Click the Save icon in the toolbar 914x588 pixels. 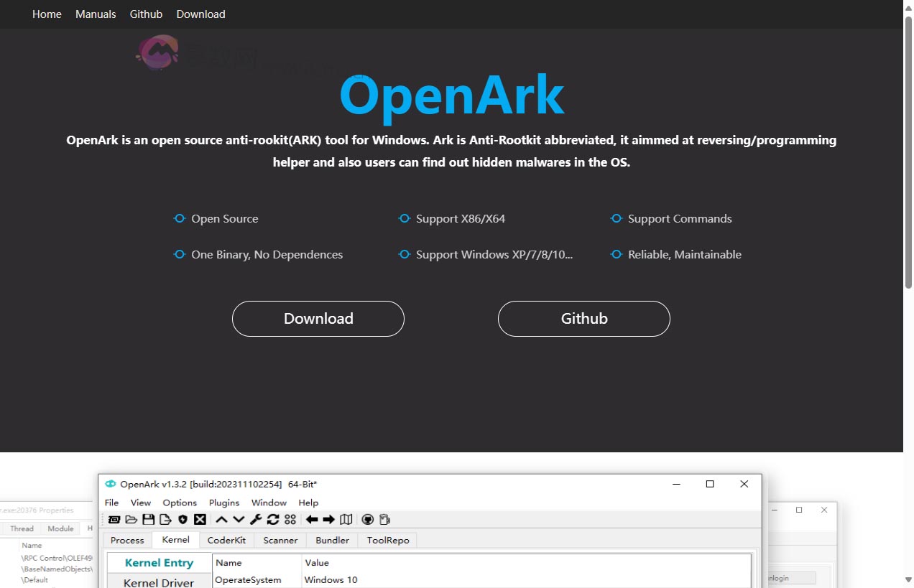pos(148,519)
